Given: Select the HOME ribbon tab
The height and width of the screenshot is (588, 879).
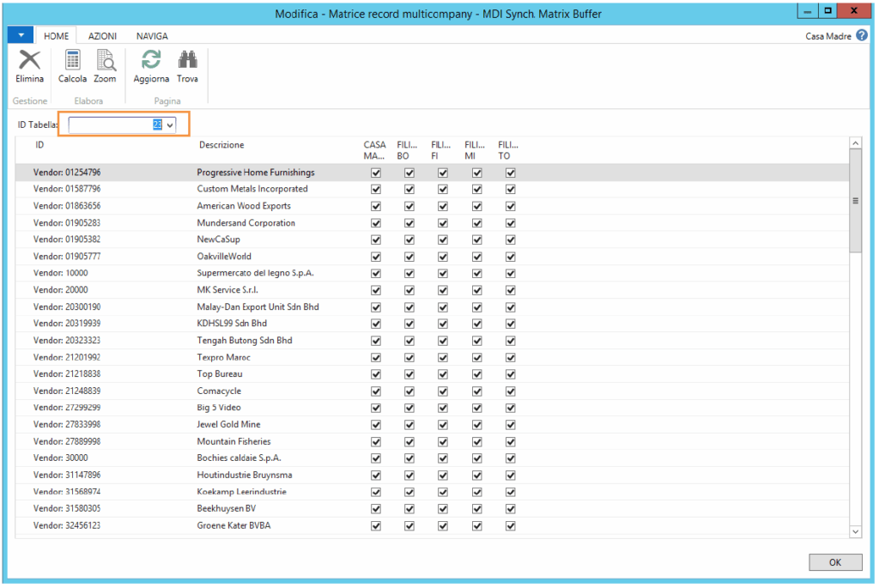Looking at the screenshot, I should click(56, 36).
